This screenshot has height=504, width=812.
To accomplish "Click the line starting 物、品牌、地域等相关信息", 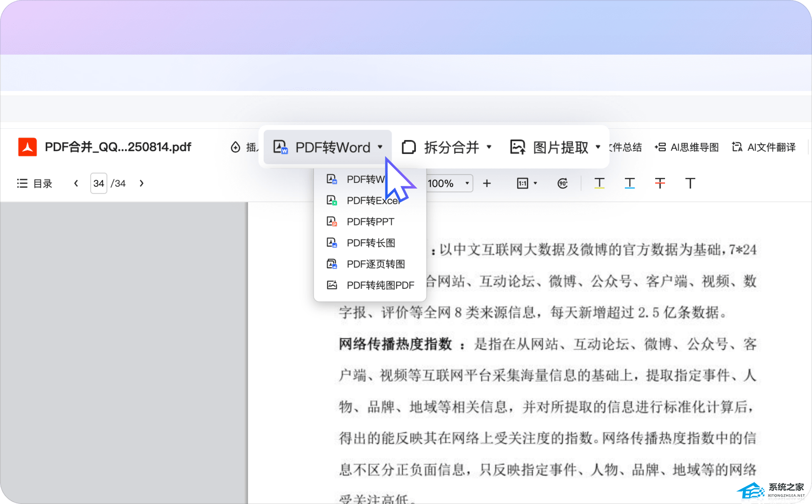I will 547,406.
